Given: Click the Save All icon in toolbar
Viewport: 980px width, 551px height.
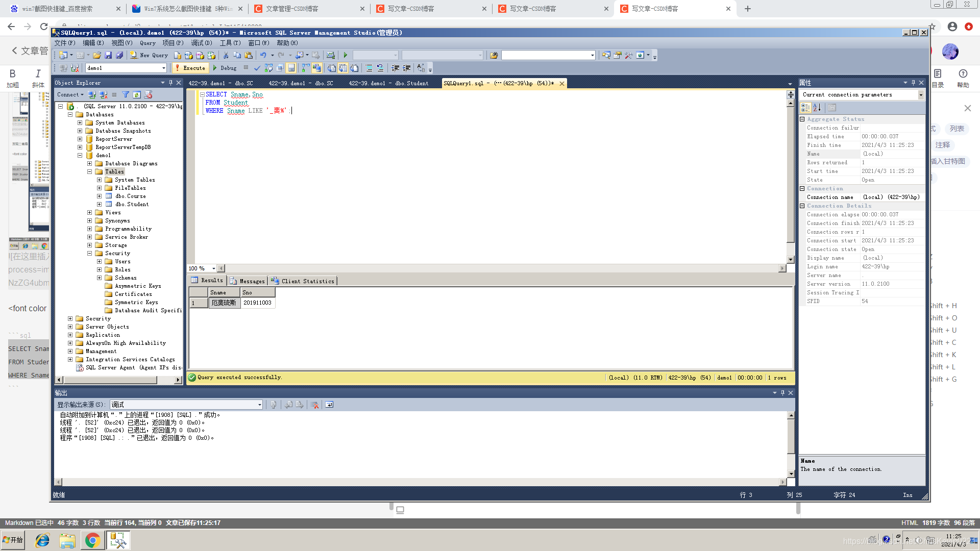Looking at the screenshot, I should (x=119, y=55).
